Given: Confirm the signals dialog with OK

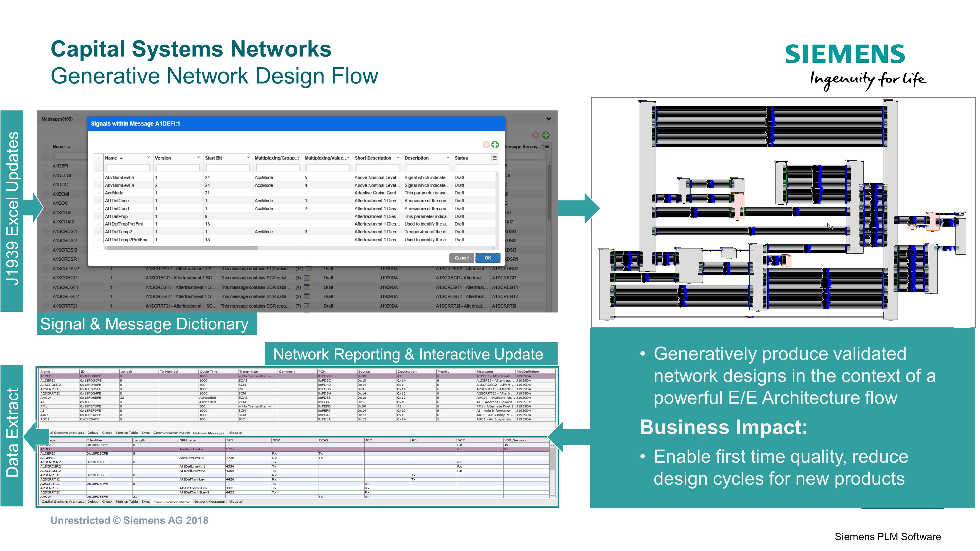Looking at the screenshot, I should click(x=488, y=258).
